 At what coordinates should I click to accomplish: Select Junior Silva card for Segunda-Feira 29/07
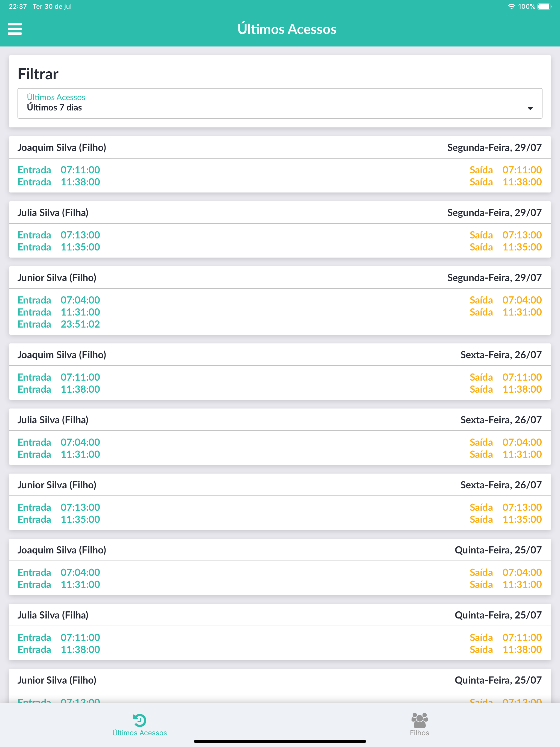pos(280,300)
